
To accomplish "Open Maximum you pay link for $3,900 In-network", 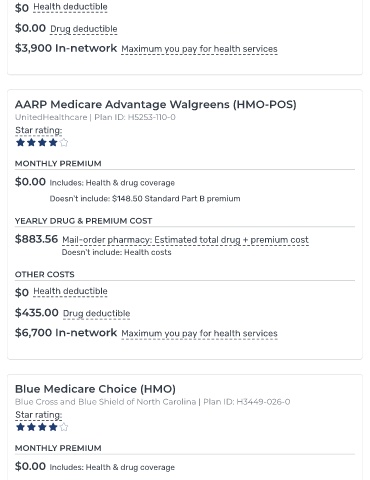I will point(199,49).
